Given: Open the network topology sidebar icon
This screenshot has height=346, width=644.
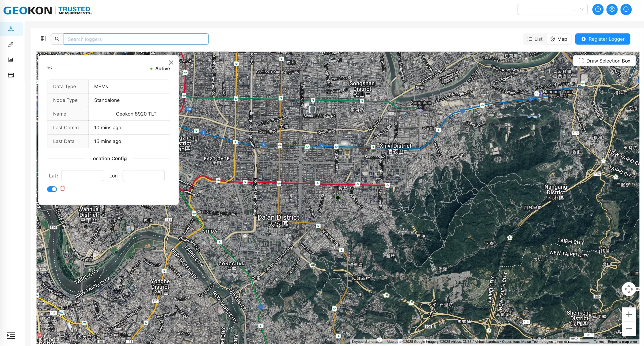Looking at the screenshot, I should [11, 29].
